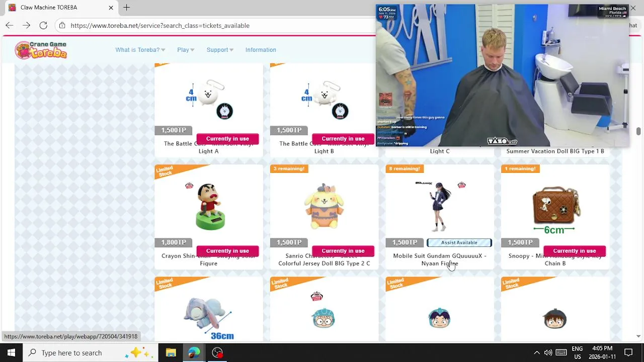This screenshot has width=644, height=362.
Task: Click the site info icon in address bar
Action: tap(62, 25)
